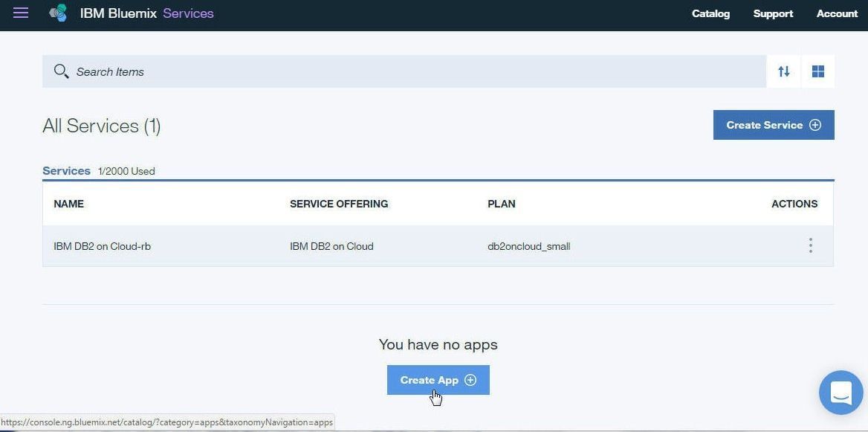The image size is (868, 432).
Task: Click the You have no apps message
Action: 438,344
